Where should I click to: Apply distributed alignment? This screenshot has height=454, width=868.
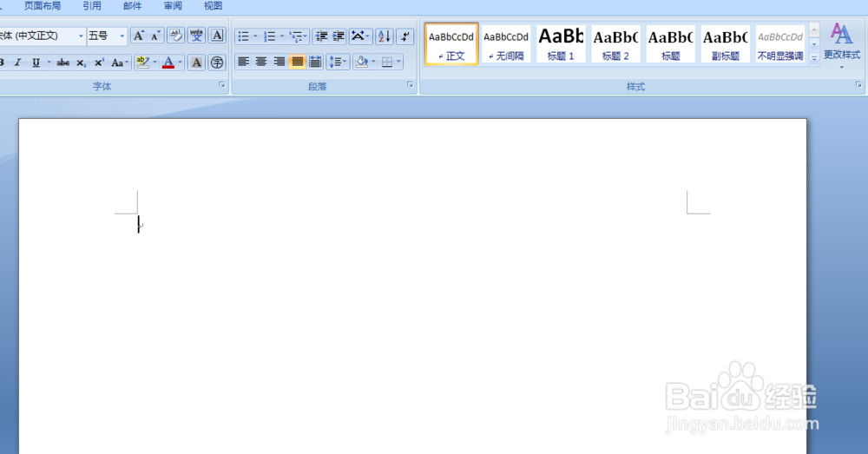click(x=315, y=62)
